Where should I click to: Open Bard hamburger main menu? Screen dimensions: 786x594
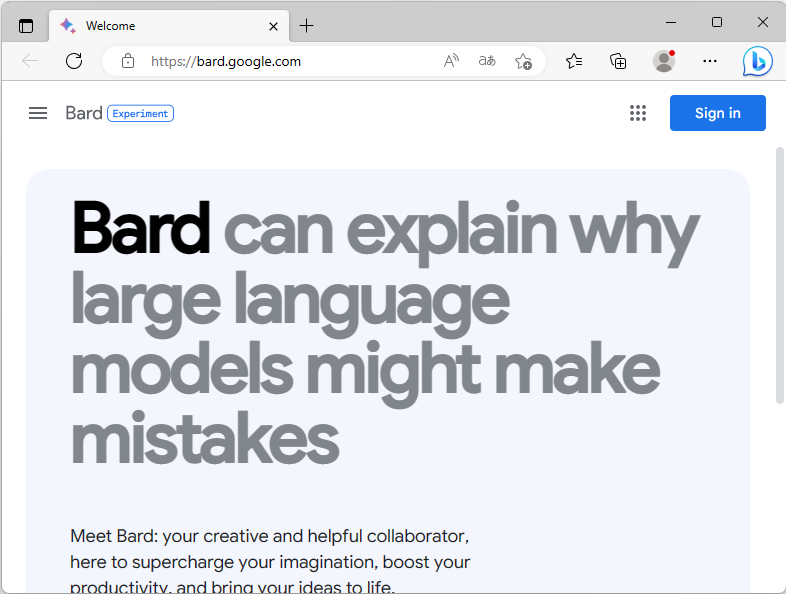click(38, 113)
